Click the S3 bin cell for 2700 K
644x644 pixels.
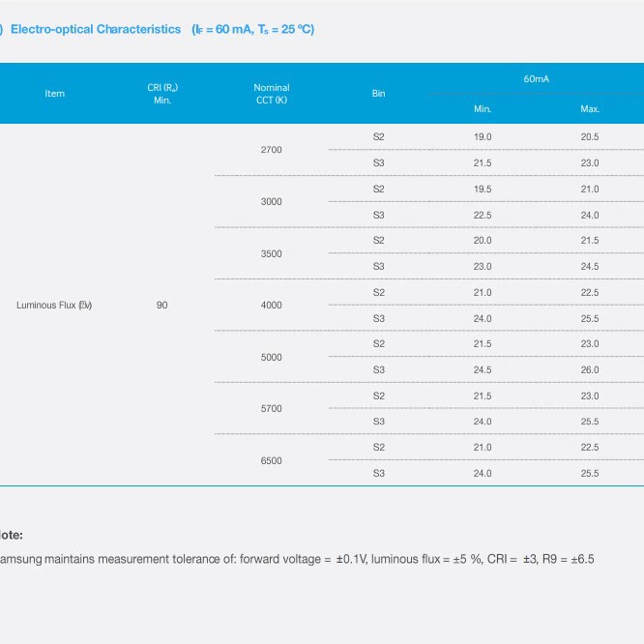pos(379,163)
